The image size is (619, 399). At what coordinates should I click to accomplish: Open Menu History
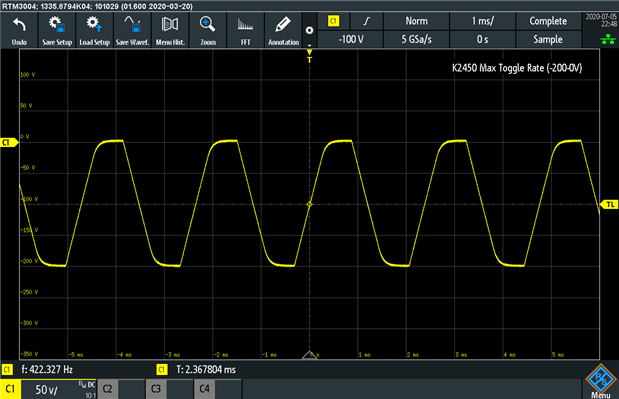[170, 30]
